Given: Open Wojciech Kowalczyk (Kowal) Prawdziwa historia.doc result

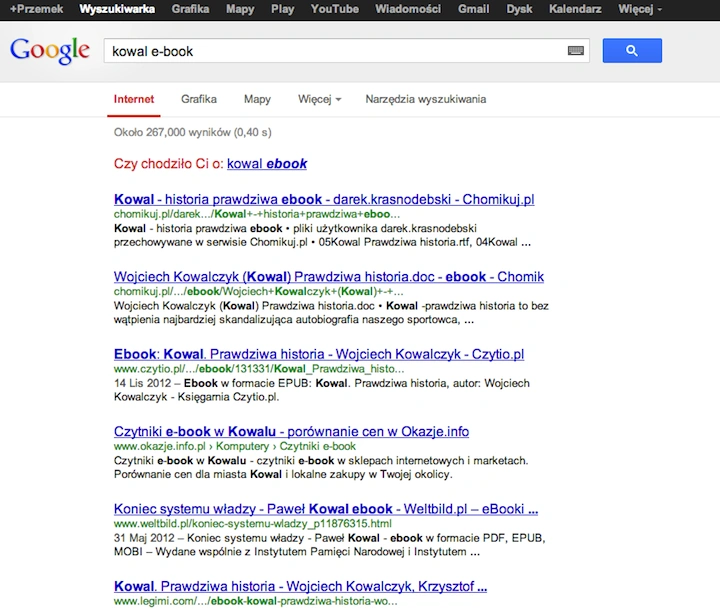Looking at the screenshot, I should pyautogui.click(x=329, y=276).
